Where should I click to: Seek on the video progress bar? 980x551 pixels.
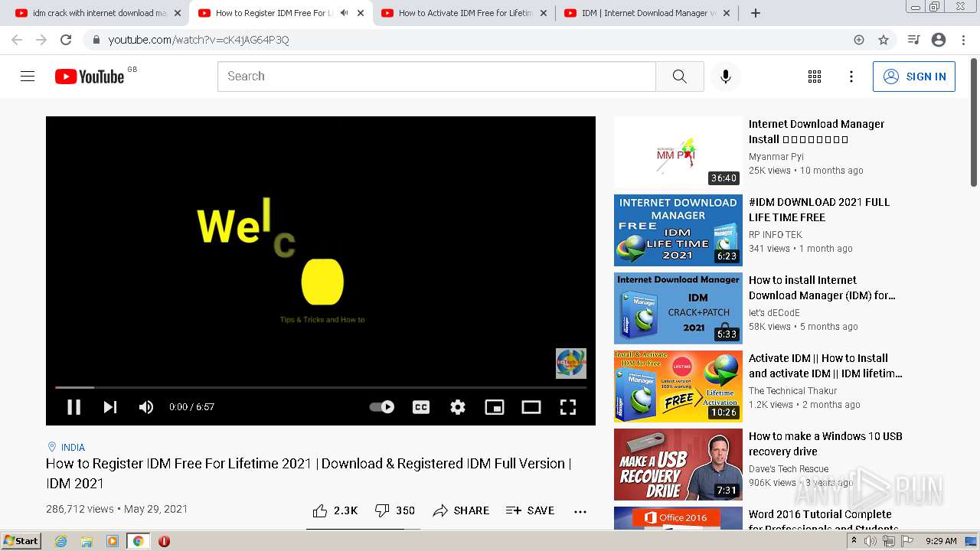(x=321, y=387)
